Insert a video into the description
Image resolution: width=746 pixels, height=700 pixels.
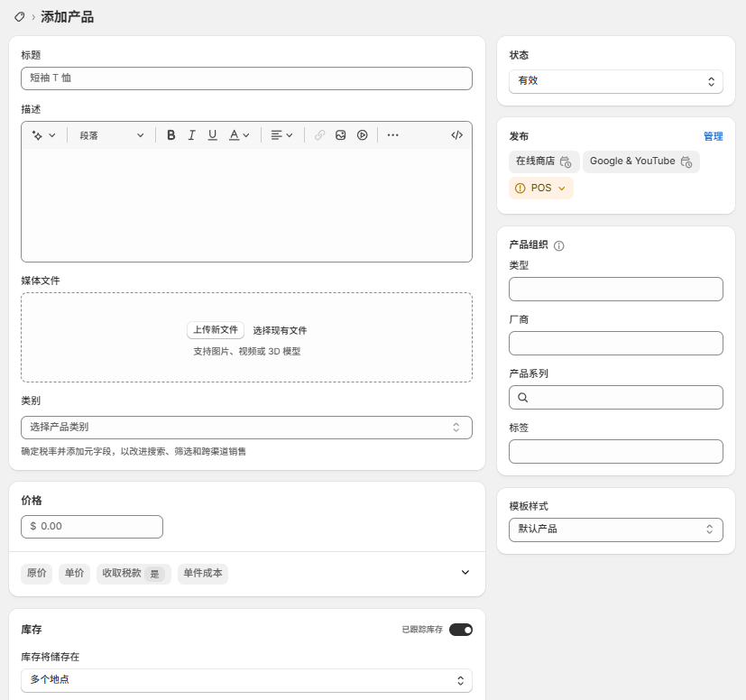click(361, 134)
